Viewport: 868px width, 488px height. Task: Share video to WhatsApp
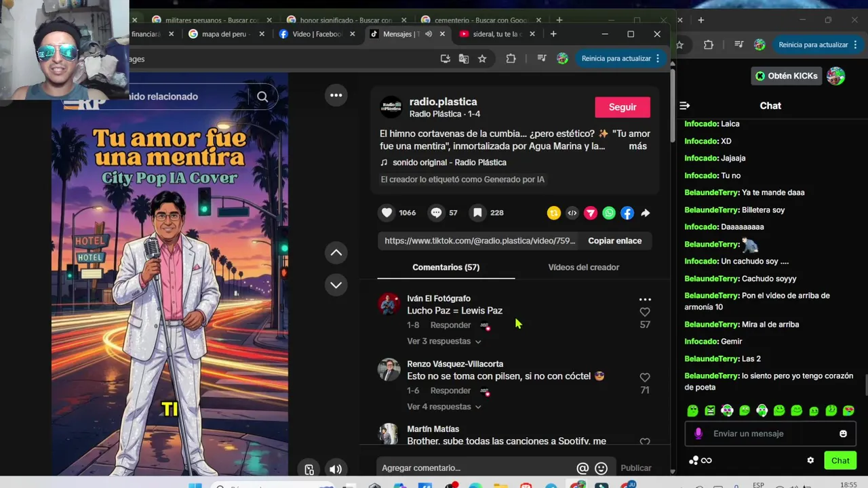(x=609, y=213)
